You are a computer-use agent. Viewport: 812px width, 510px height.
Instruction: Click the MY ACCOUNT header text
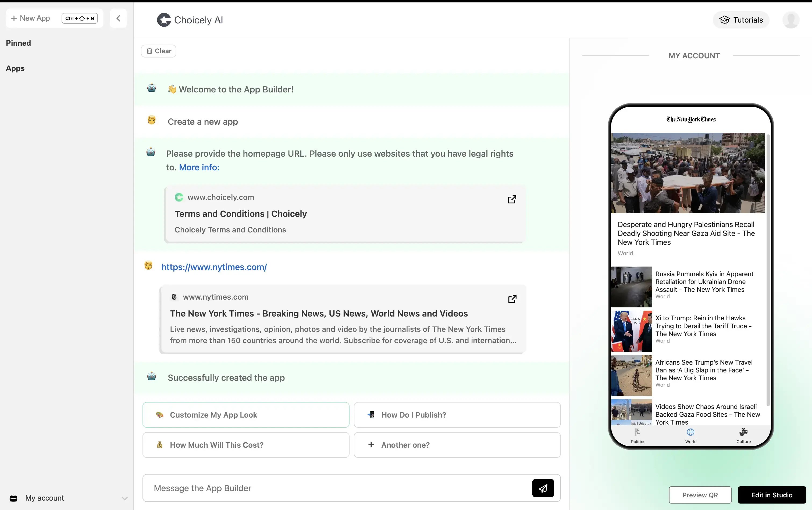click(x=694, y=56)
